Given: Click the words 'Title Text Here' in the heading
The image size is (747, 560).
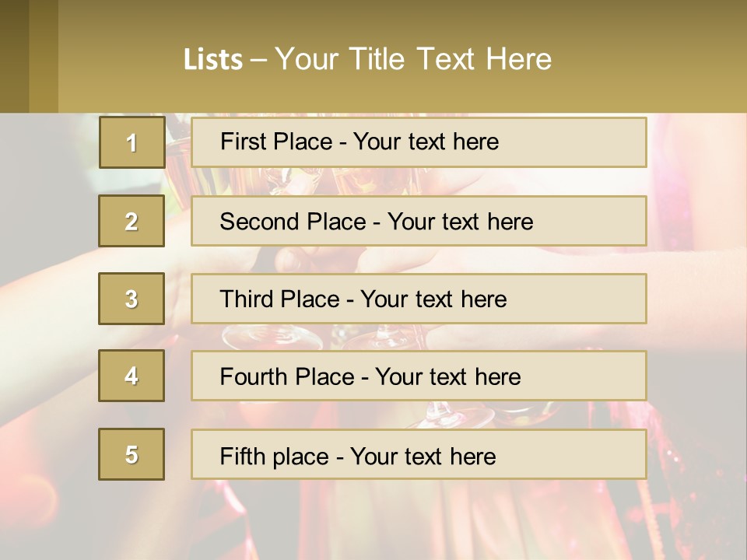Looking at the screenshot, I should [x=451, y=59].
